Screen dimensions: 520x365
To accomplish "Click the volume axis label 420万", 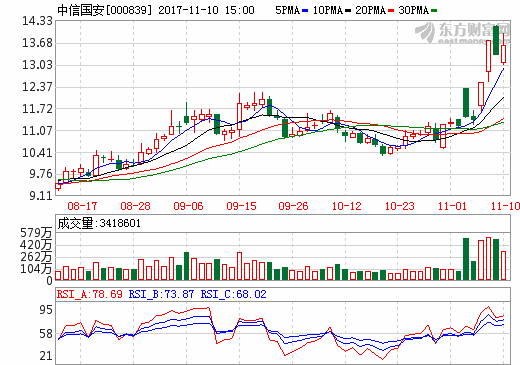I will point(36,245).
